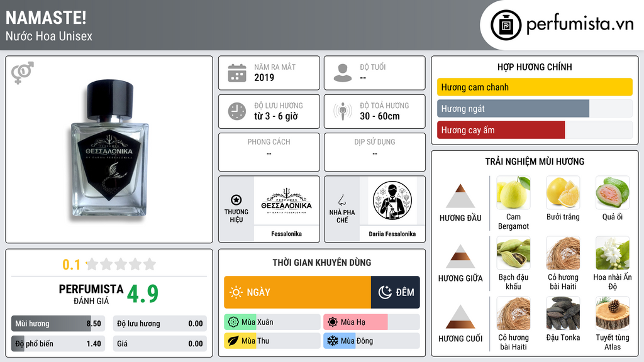Click the person icon beside Độ tuổi
This screenshot has width=644, height=362.
coord(343,73)
